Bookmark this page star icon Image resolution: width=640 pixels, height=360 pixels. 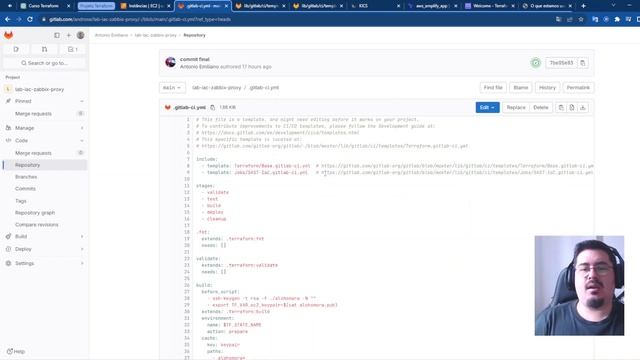581,19
